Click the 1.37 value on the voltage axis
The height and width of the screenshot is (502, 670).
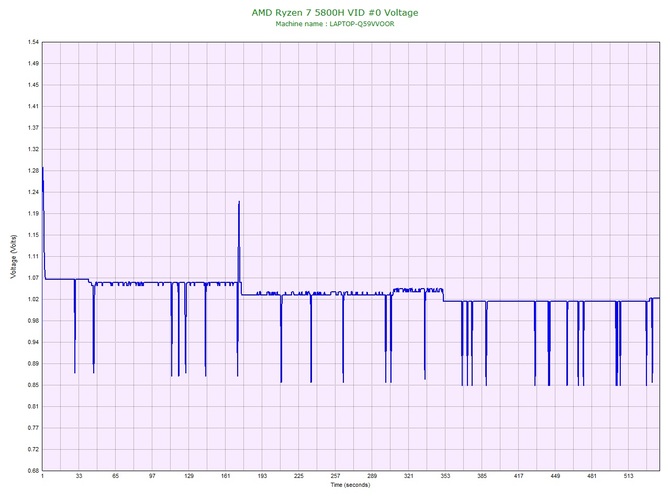click(x=33, y=128)
